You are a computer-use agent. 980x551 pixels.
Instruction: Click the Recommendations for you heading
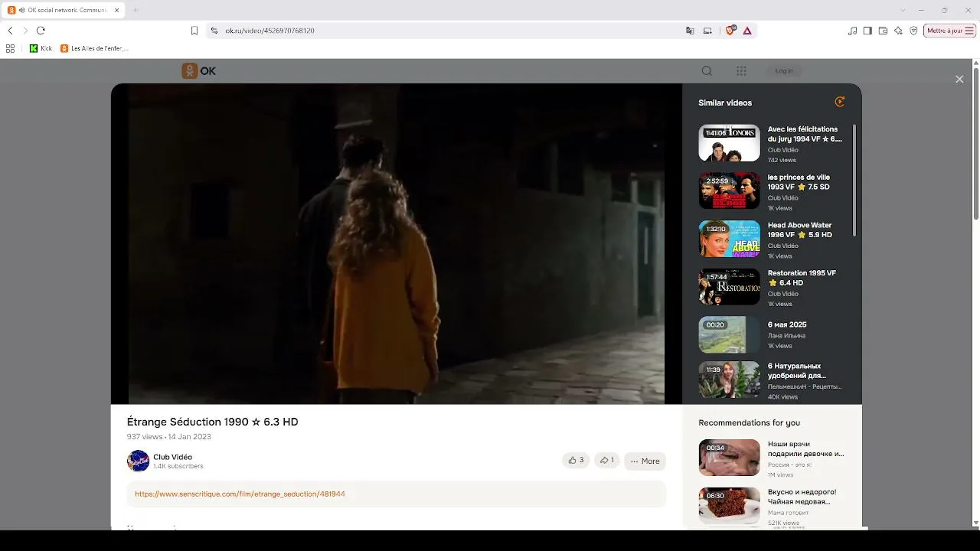[749, 422]
